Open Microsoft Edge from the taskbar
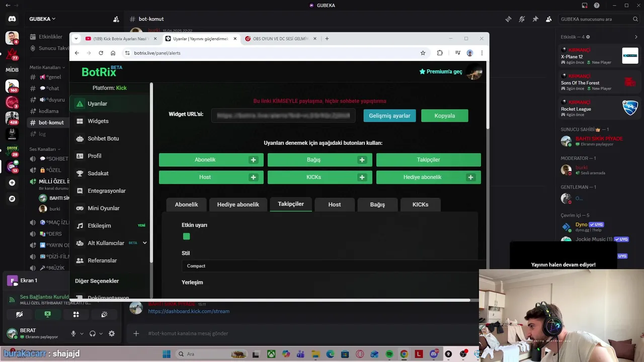 (331, 354)
